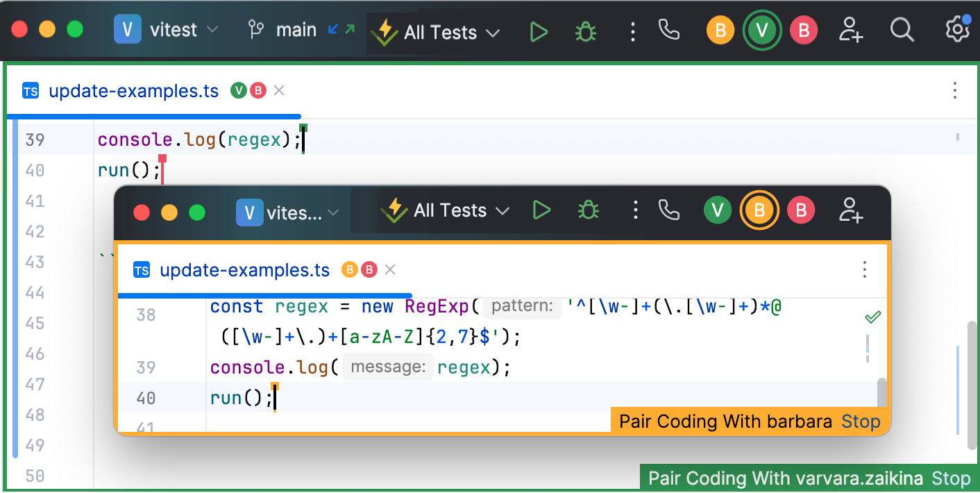
Task: Click varvara's green avatar in the main toolbar
Action: (761, 31)
